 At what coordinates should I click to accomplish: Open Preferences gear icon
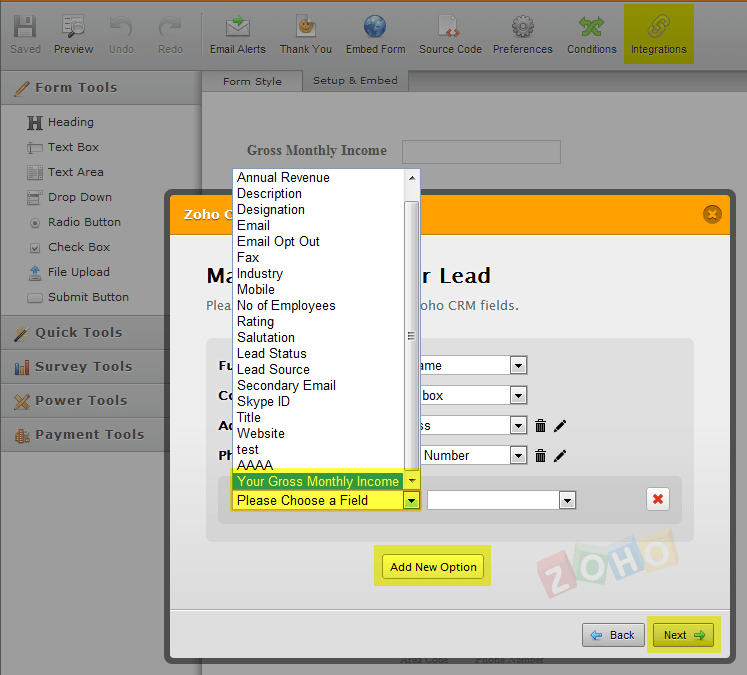pos(523,26)
